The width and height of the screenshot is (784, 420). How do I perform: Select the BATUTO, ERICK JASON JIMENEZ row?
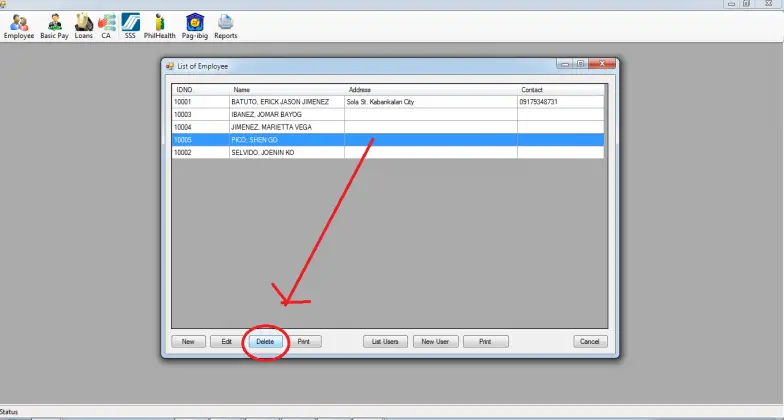coord(388,102)
